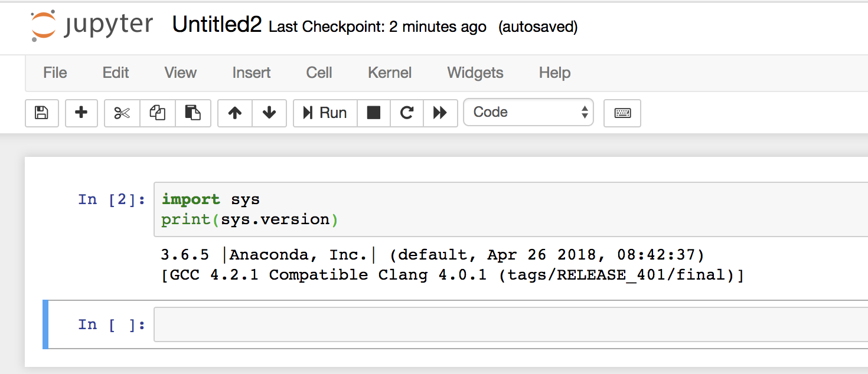Viewport: 868px width, 374px height.
Task: Click the save and checkpoint floppy icon
Action: click(42, 113)
